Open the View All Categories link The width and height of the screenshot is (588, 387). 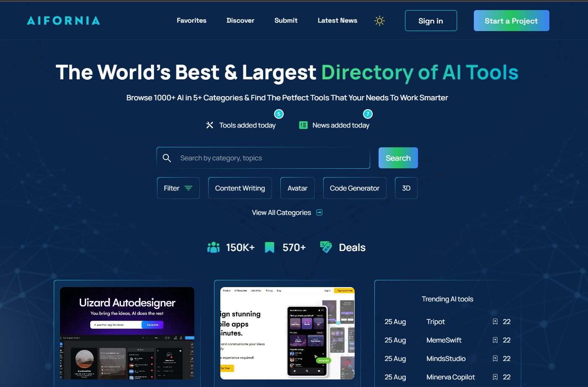click(282, 212)
